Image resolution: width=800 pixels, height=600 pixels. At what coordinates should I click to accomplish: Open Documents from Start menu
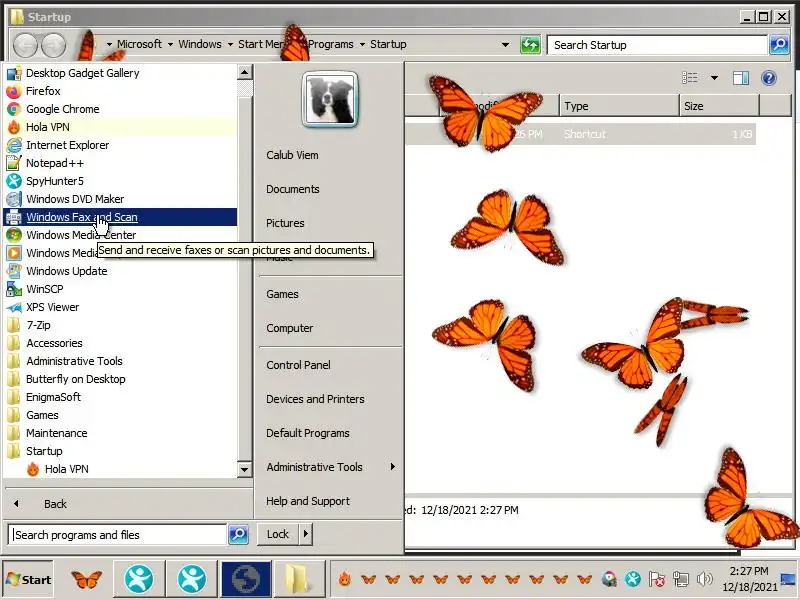(292, 189)
